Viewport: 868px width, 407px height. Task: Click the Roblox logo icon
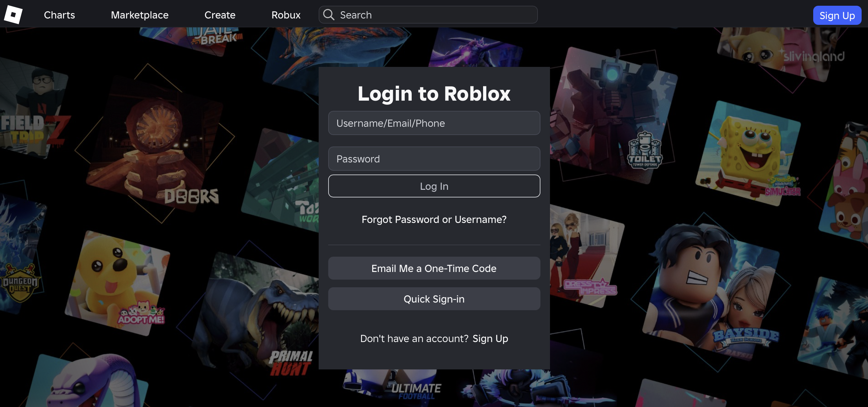coord(13,14)
